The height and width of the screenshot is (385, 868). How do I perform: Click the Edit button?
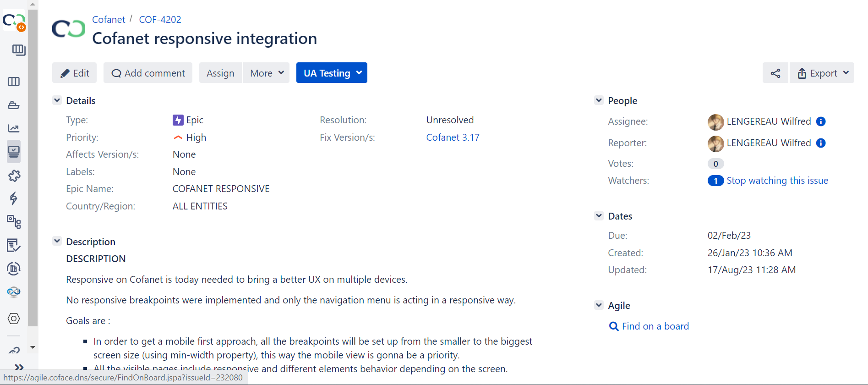coord(75,73)
